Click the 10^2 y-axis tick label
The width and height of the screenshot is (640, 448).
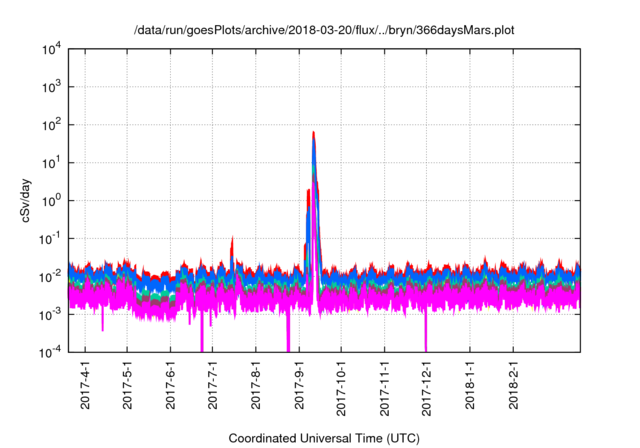click(52, 125)
